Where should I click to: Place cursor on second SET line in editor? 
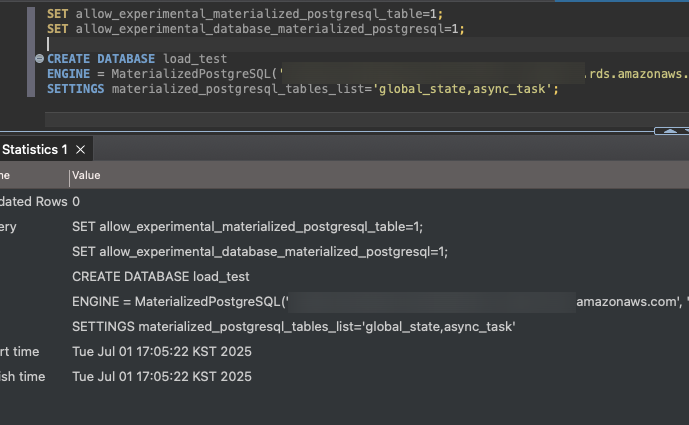tap(256, 29)
